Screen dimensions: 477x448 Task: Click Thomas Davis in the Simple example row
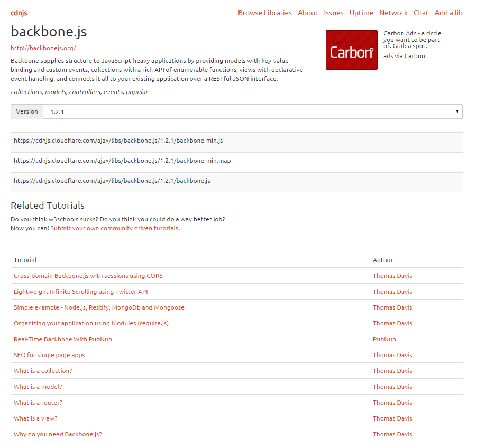tap(392, 307)
